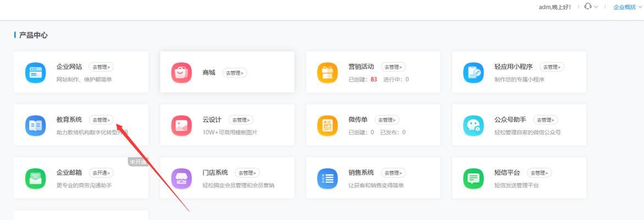644x220 pixels.
Task: Open the 门店系统 store icon
Action: click(x=181, y=178)
